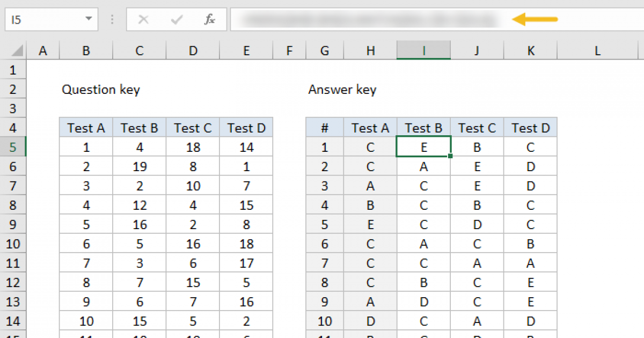Viewport: 644px width, 338px height.
Task: Click the active cell I5 containing E
Action: tap(423, 147)
